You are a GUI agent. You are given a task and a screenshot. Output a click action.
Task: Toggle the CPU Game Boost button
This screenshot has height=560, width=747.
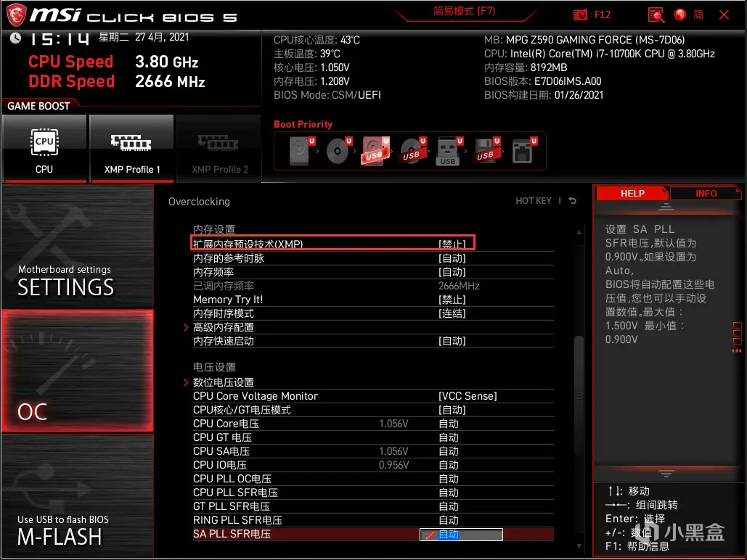[44, 148]
